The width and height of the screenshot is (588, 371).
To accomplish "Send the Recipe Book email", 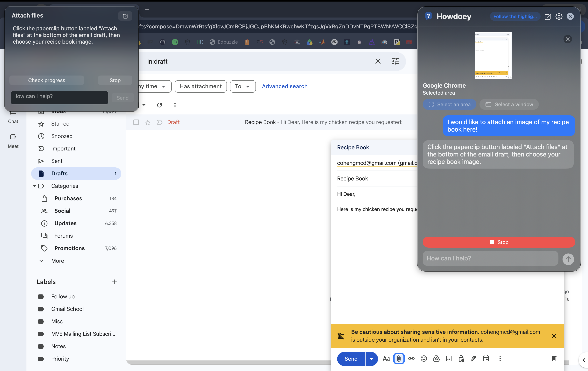I will pyautogui.click(x=351, y=359).
